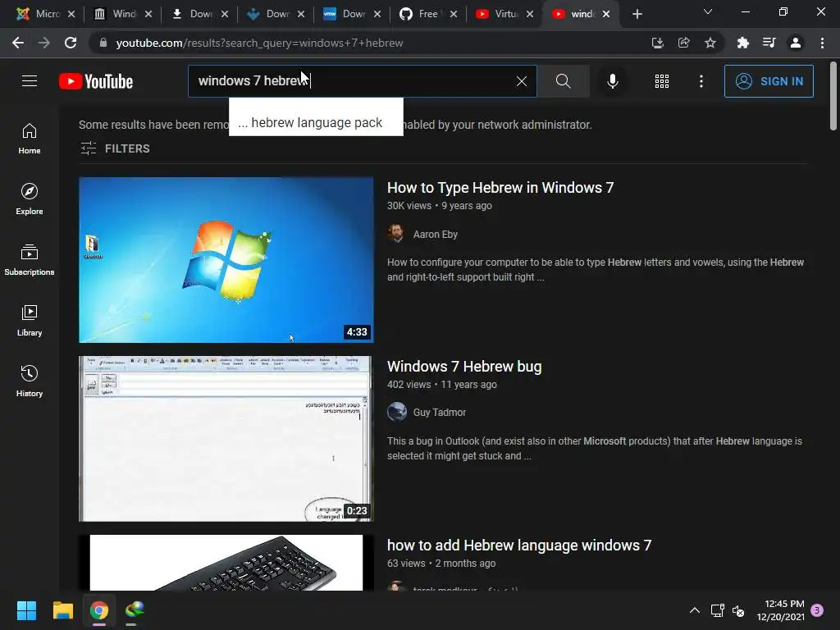Open the media controls icon in Chrome toolbar

[769, 43]
